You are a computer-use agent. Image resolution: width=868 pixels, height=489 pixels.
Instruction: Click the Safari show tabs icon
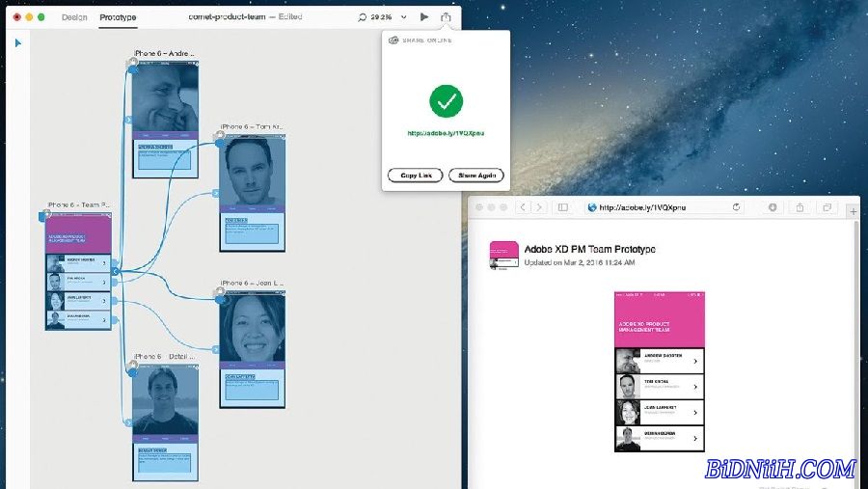click(827, 207)
